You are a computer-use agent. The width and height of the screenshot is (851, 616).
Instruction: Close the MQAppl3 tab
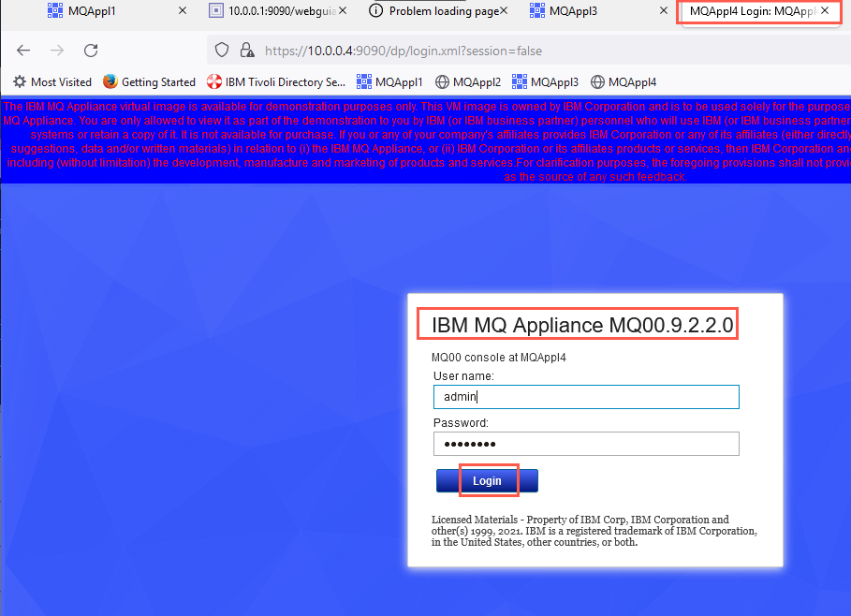tap(663, 11)
